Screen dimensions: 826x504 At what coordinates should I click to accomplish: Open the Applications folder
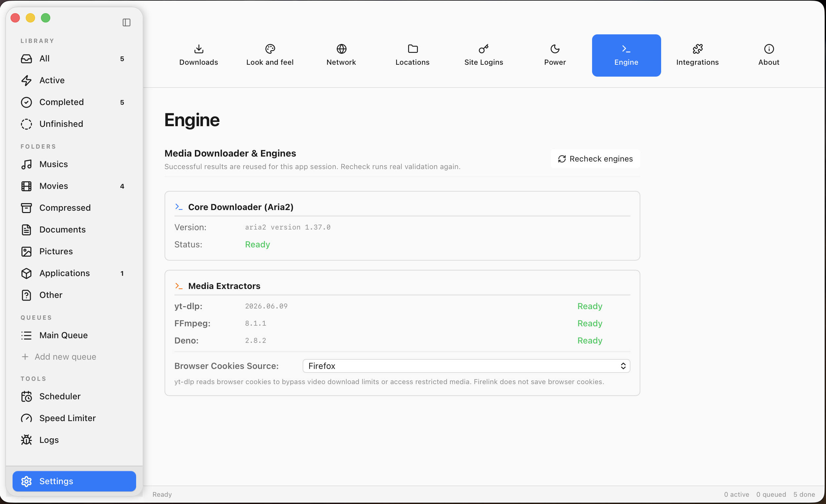pos(74,273)
